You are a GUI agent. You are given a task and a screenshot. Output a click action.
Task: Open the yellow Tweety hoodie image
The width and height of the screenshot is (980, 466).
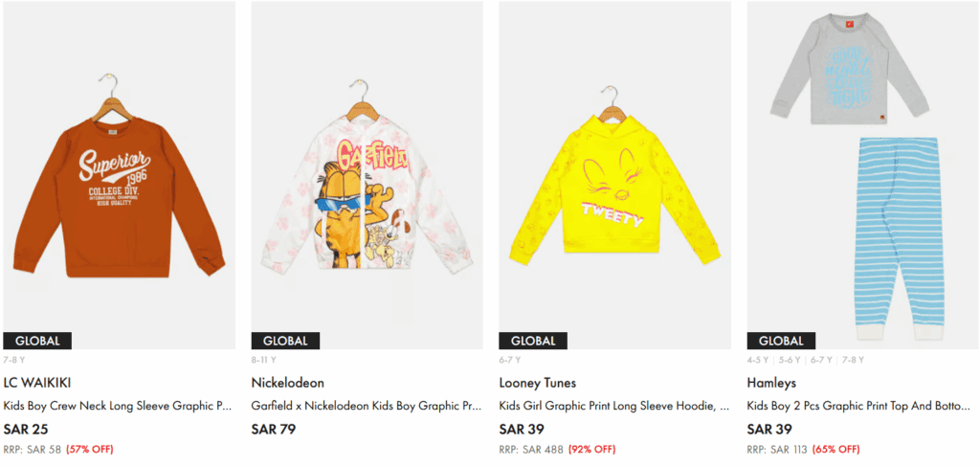(615, 175)
